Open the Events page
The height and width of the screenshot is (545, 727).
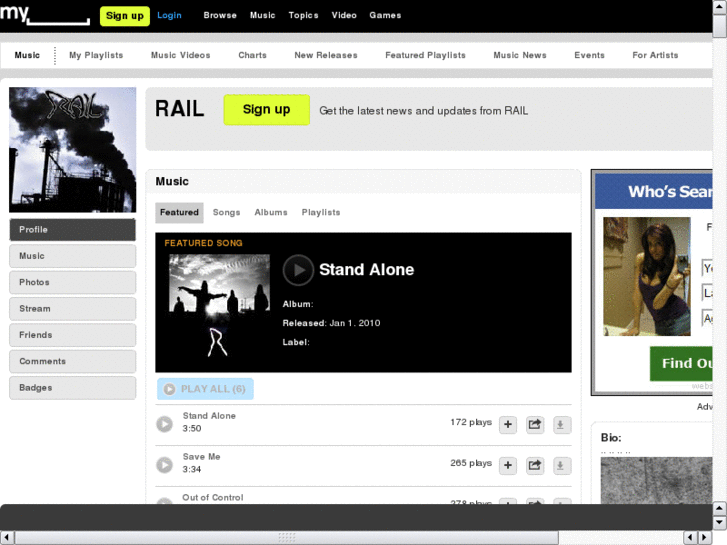click(x=589, y=55)
